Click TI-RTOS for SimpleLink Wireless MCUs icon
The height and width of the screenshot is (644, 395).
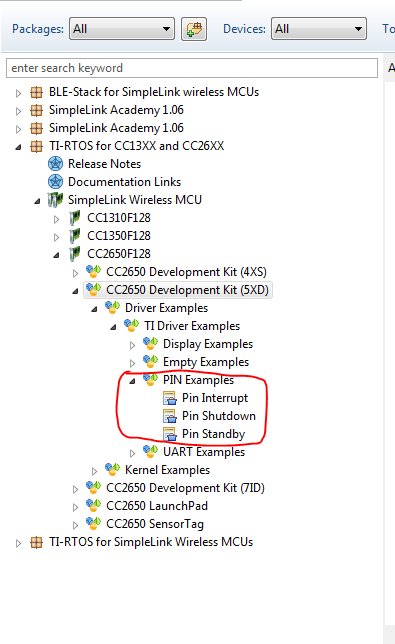[x=37, y=543]
